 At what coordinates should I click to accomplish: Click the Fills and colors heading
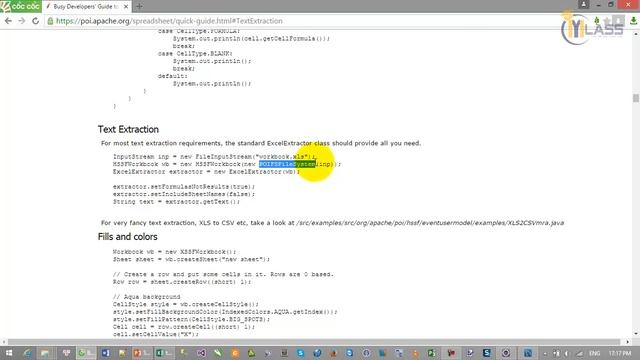(127, 237)
